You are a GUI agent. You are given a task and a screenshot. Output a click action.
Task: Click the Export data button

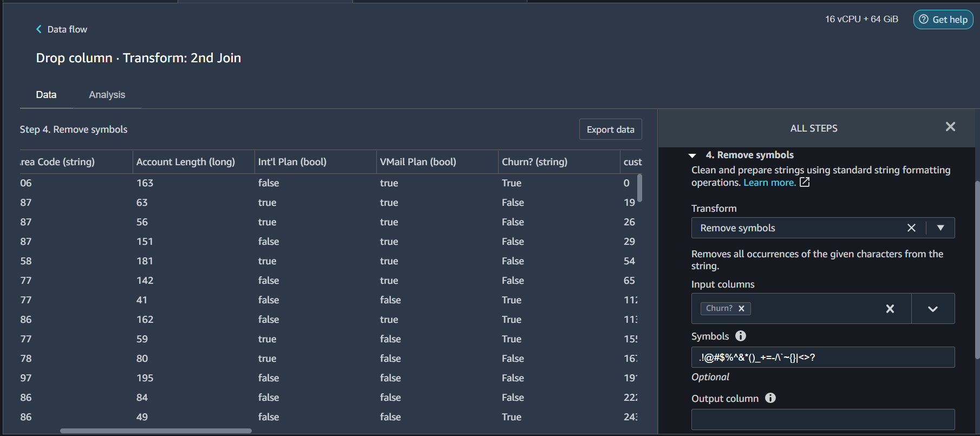point(610,129)
